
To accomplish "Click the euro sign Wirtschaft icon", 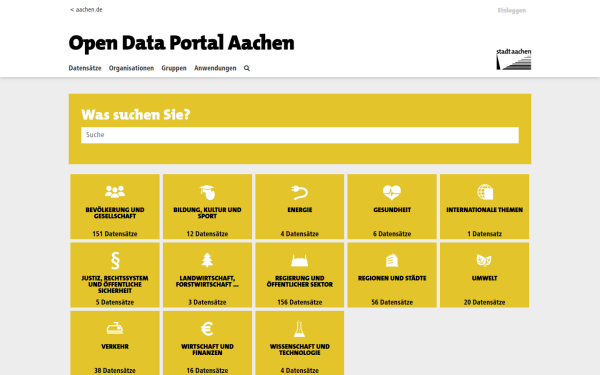I will click(x=207, y=329).
